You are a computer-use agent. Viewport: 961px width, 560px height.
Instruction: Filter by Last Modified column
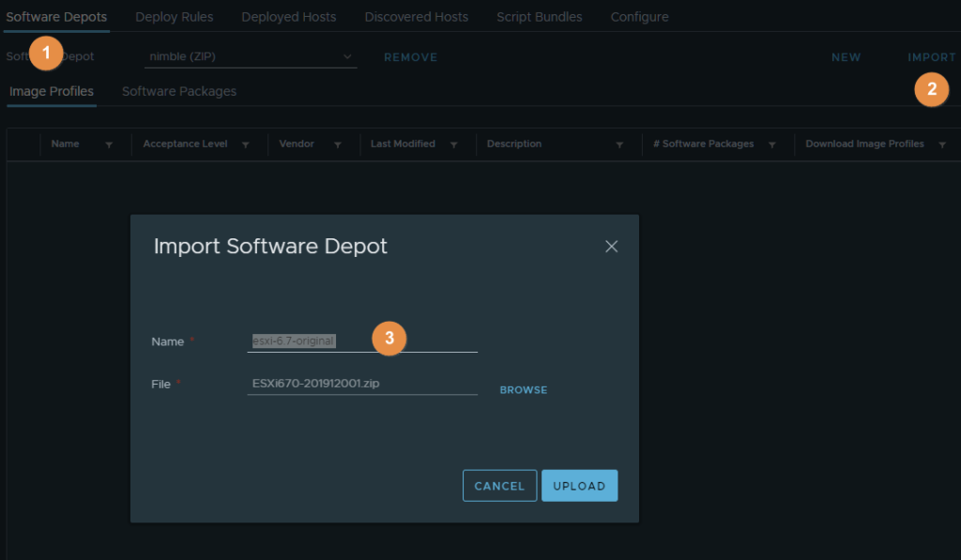454,145
